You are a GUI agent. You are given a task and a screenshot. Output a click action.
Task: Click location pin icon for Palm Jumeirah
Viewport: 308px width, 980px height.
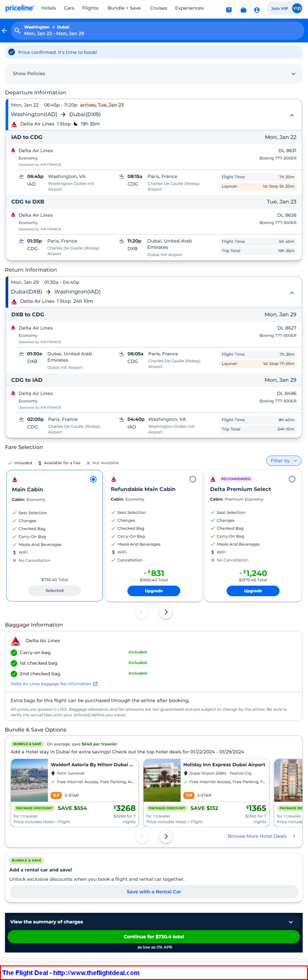point(53,774)
